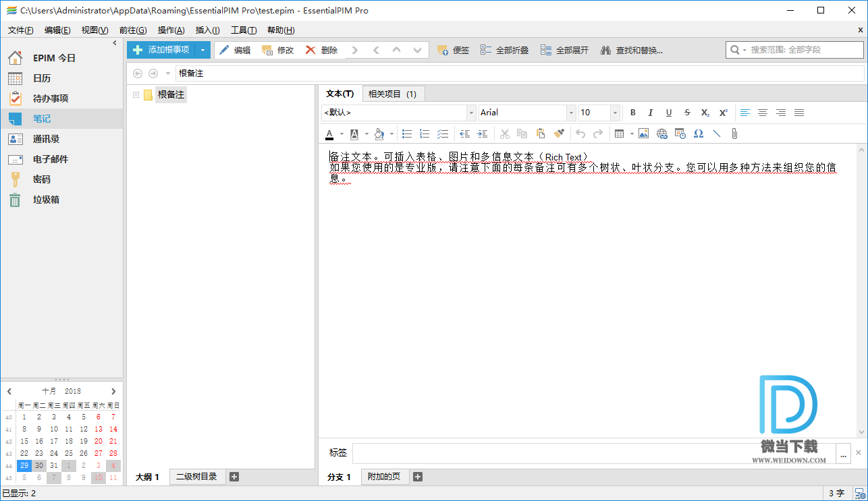
Task: Redo the last edit
Action: click(598, 134)
